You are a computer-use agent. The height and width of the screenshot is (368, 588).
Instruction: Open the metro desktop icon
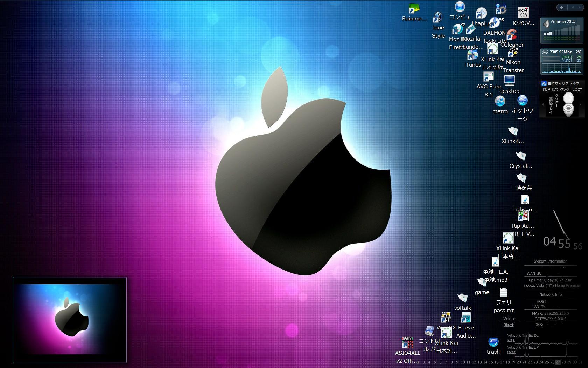tap(500, 102)
